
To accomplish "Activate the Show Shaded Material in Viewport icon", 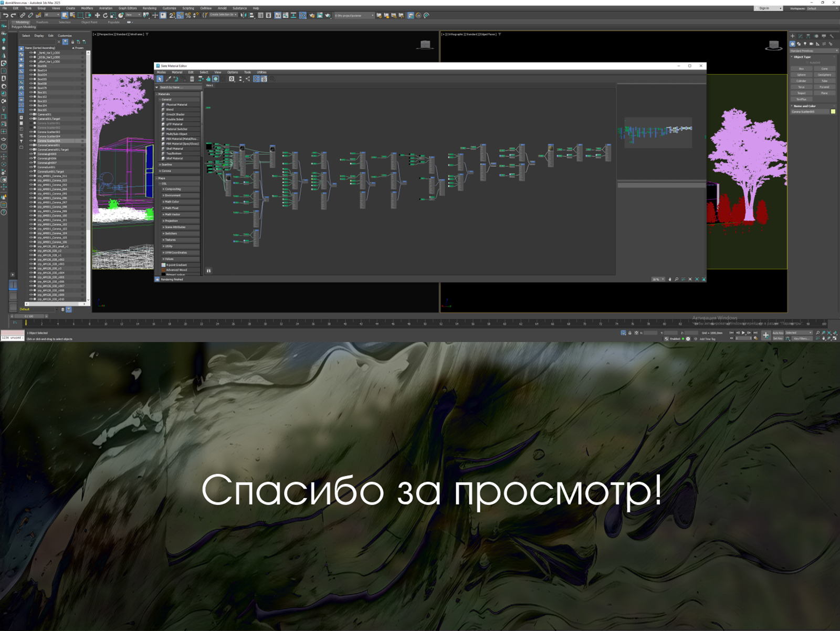I will pos(215,79).
